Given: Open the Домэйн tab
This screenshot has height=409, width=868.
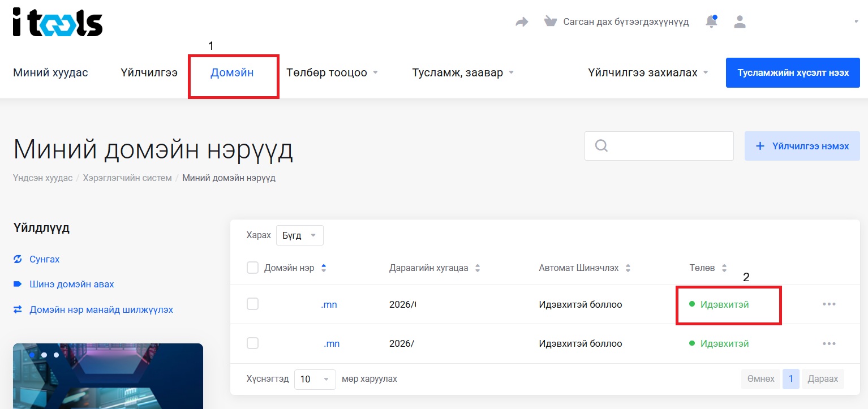Looking at the screenshot, I should click(x=232, y=73).
